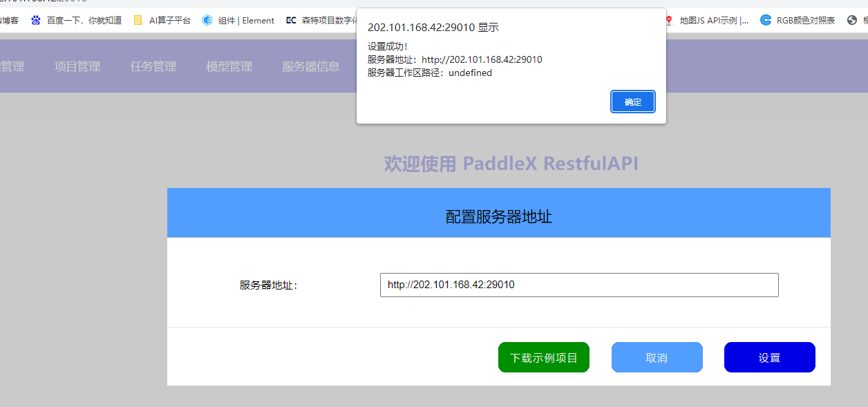Click the 服务器地址： form label

point(269,285)
